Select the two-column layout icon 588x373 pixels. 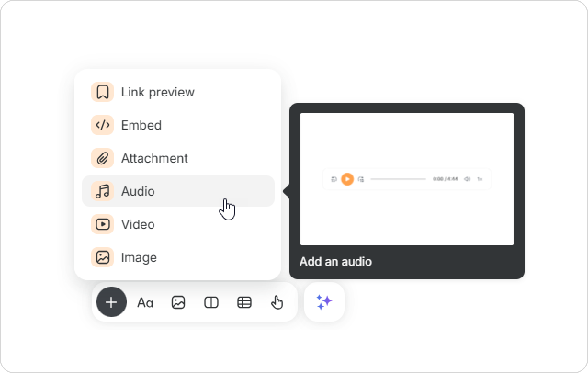click(x=211, y=302)
